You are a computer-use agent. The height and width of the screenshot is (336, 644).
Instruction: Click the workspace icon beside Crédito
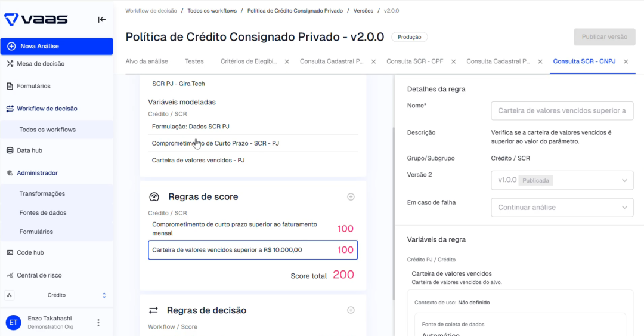coord(9,295)
